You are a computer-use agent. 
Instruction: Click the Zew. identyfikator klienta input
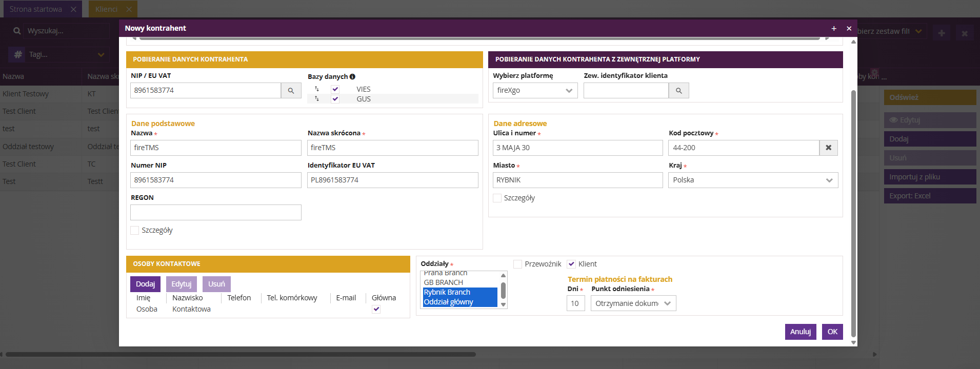[x=626, y=90]
